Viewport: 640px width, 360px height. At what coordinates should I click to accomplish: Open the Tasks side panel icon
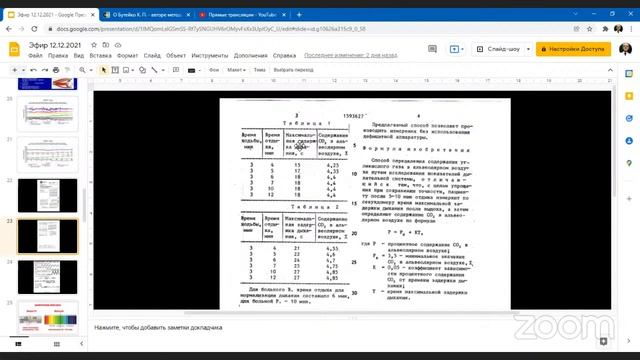[x=629, y=118]
